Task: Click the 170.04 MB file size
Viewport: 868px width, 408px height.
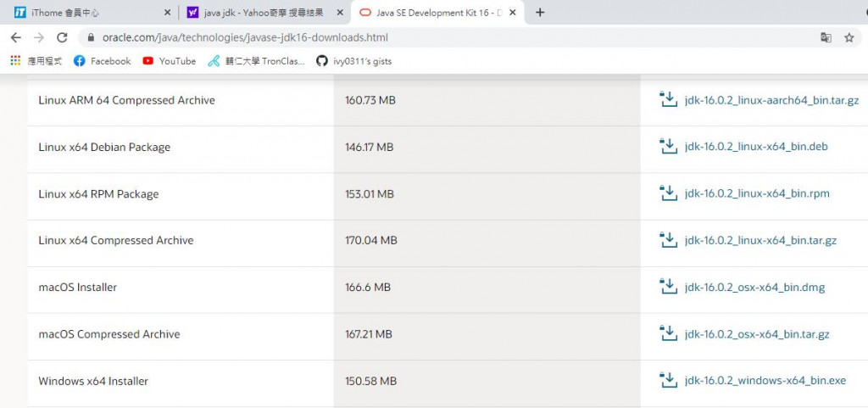Action: 371,240
